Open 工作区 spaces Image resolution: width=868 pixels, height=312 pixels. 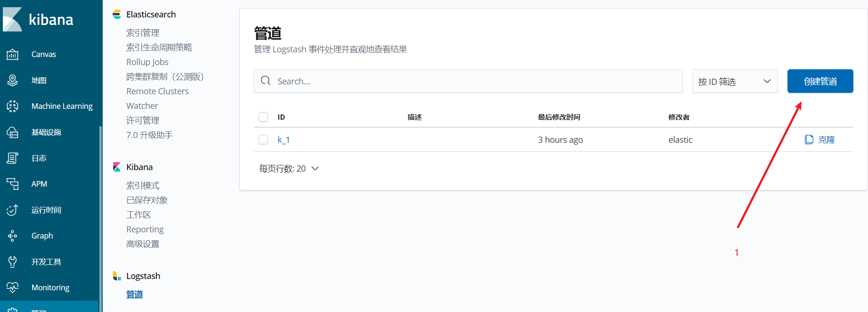[x=138, y=215]
